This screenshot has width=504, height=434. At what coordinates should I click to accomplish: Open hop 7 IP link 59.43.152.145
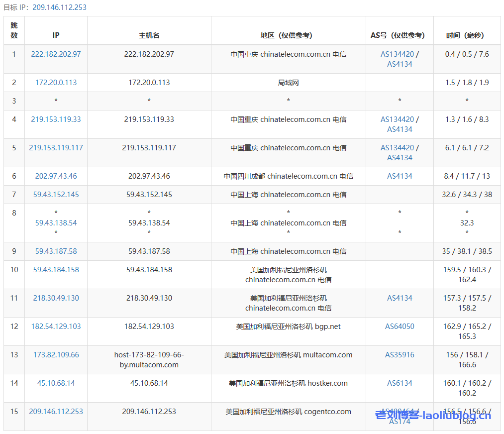point(56,195)
